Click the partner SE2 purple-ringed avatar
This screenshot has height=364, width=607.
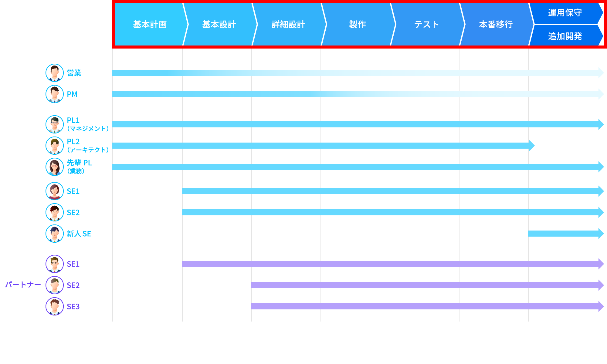click(x=55, y=285)
